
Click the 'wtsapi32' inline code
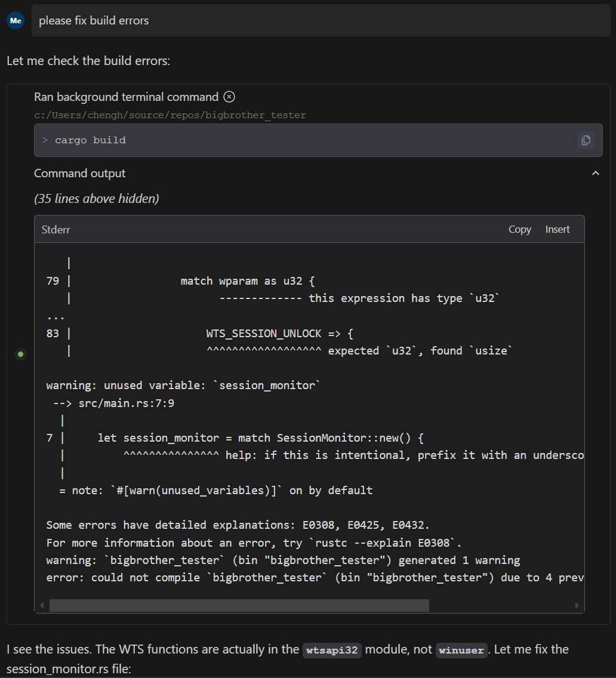pyautogui.click(x=332, y=651)
